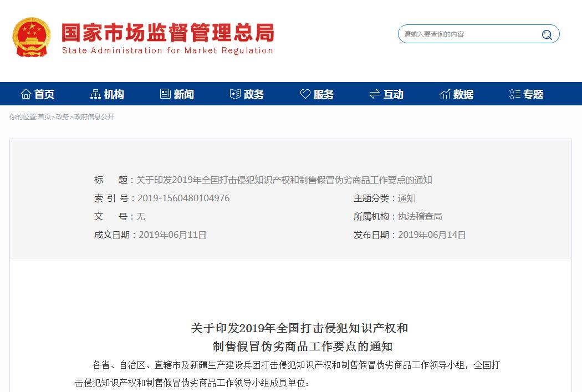Click the 国家市场监督管理总局 site title
This screenshot has height=392, width=582.
tap(167, 33)
